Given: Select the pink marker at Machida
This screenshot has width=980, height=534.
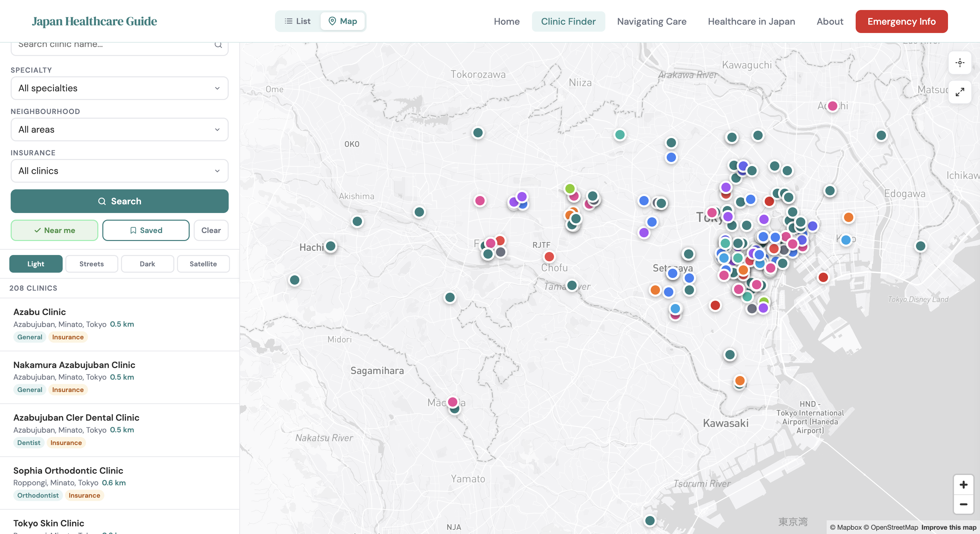Looking at the screenshot, I should 452,402.
